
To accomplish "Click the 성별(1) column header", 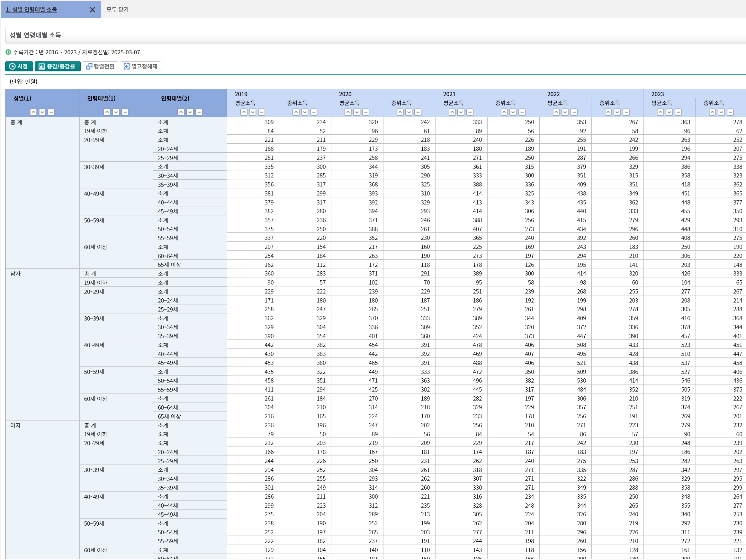I will (22, 98).
